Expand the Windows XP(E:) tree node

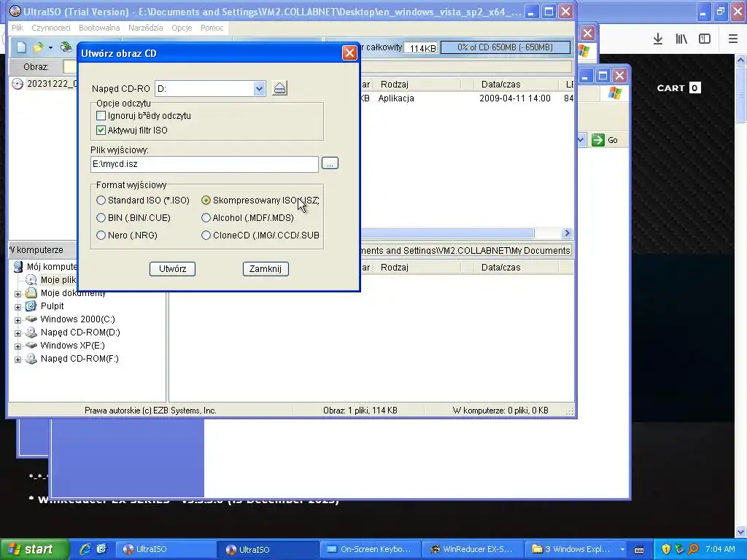[18, 346]
